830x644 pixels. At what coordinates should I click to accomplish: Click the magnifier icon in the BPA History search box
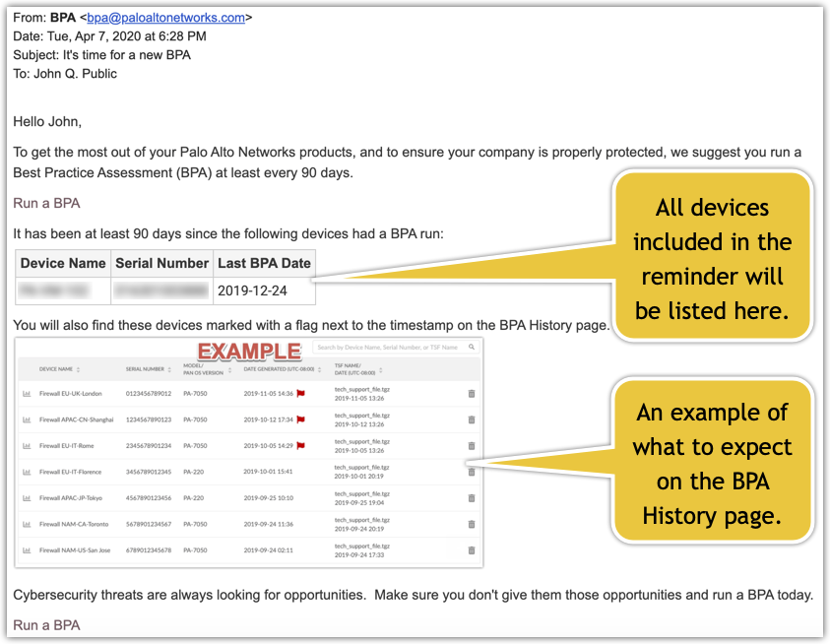(472, 347)
